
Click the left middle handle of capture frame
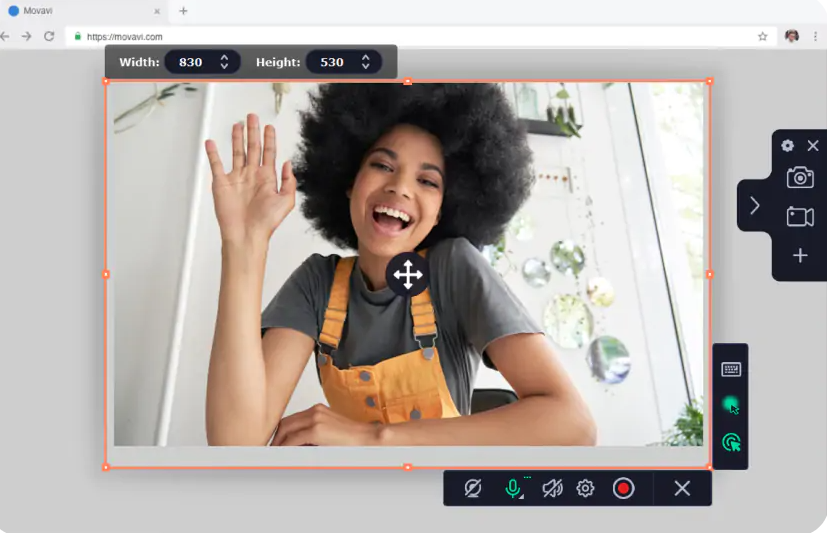[105, 274]
